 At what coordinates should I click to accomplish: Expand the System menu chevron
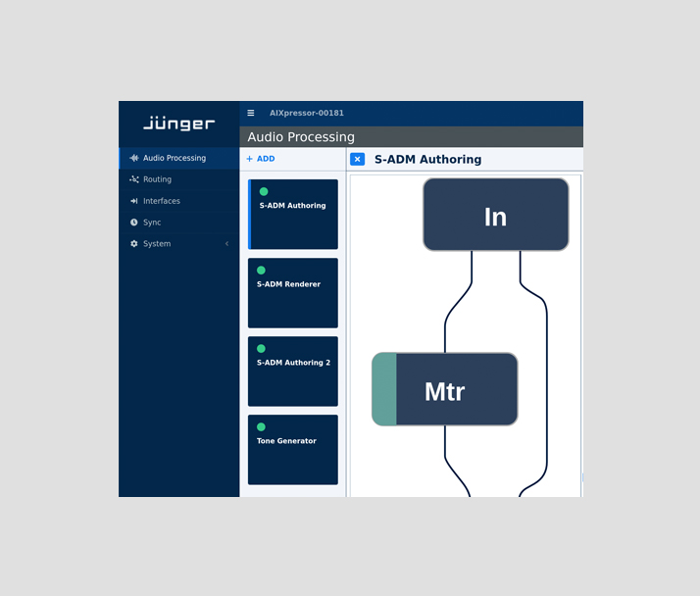(226, 244)
